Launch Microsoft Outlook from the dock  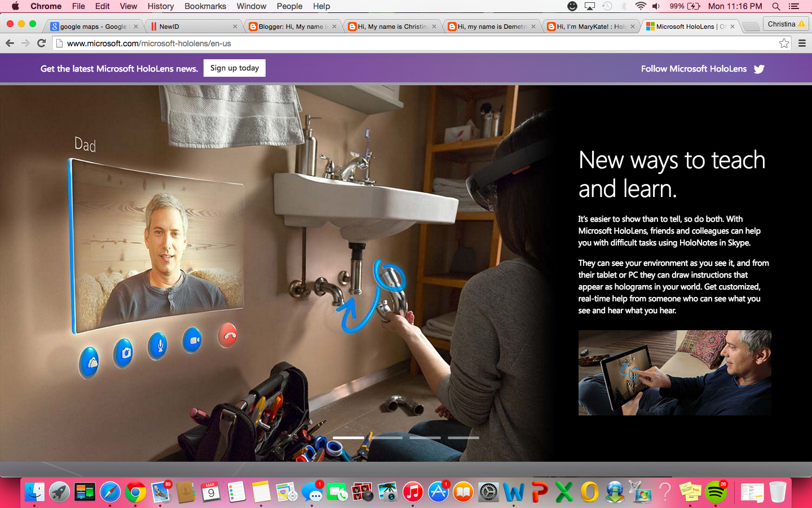[589, 492]
